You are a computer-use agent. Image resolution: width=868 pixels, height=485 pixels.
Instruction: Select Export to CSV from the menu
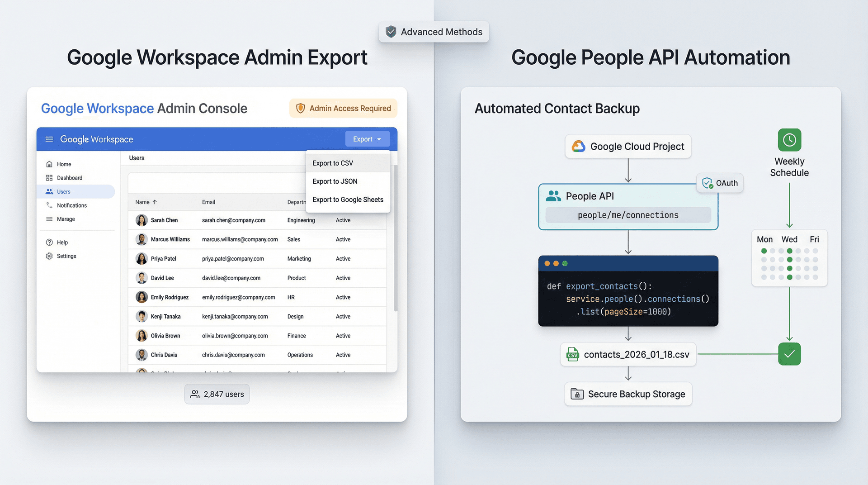333,163
